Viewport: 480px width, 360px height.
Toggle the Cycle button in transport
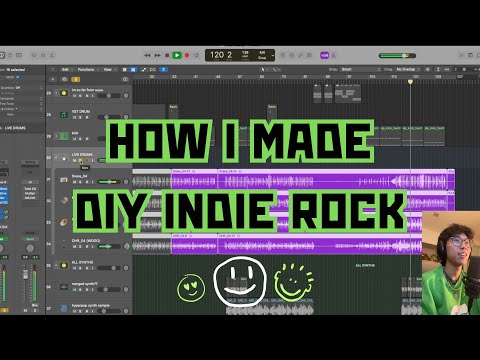[197, 55]
